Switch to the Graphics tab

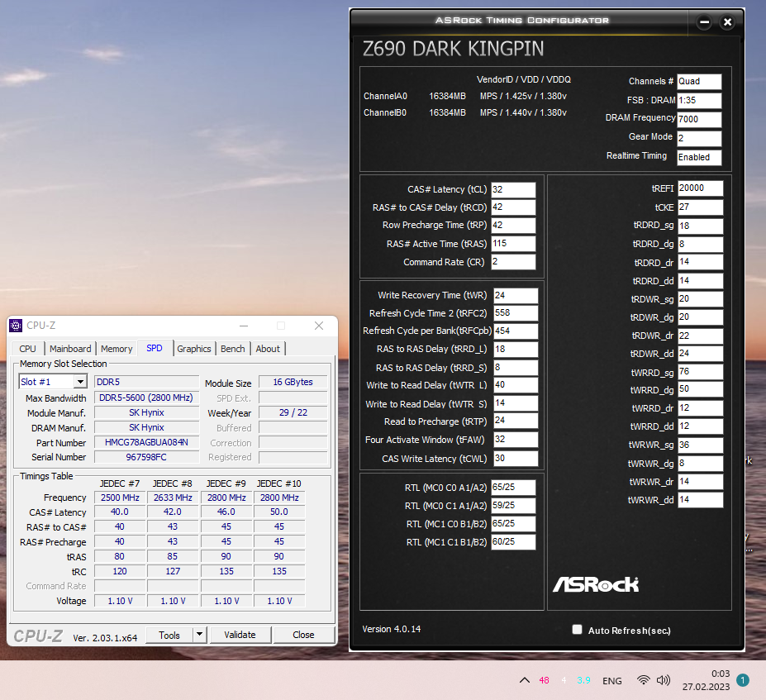(x=194, y=349)
